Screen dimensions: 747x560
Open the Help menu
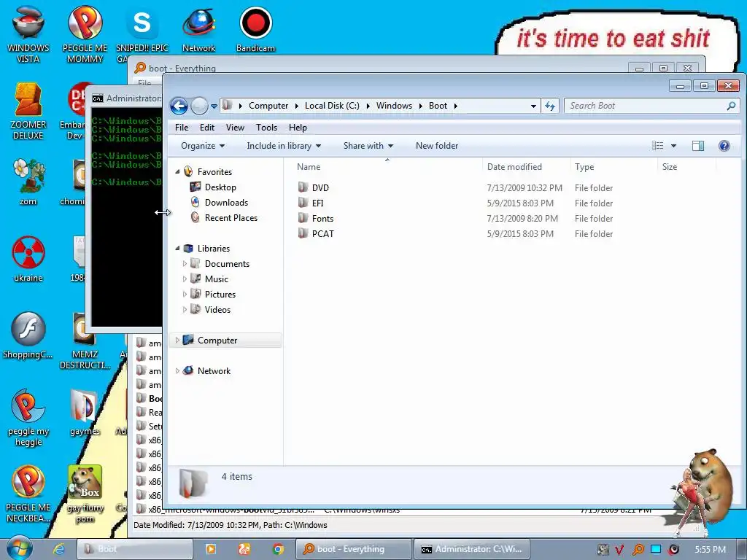coord(298,128)
